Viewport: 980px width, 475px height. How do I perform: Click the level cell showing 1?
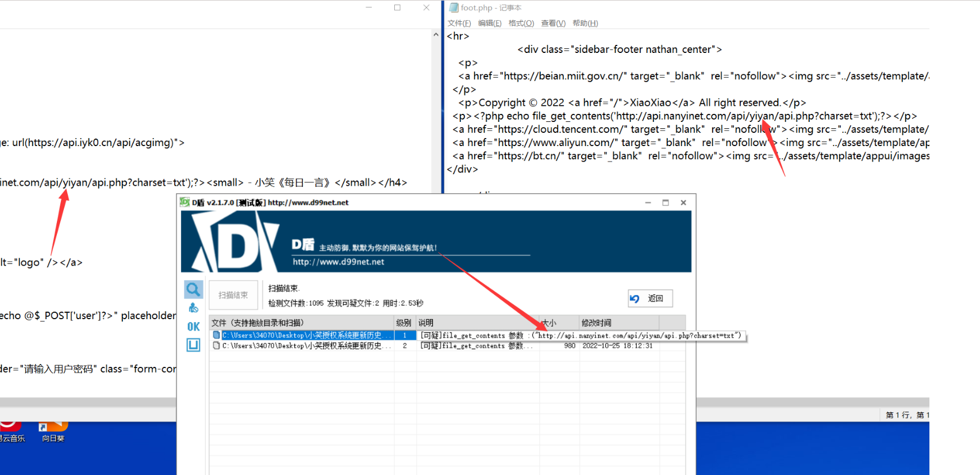(x=405, y=335)
